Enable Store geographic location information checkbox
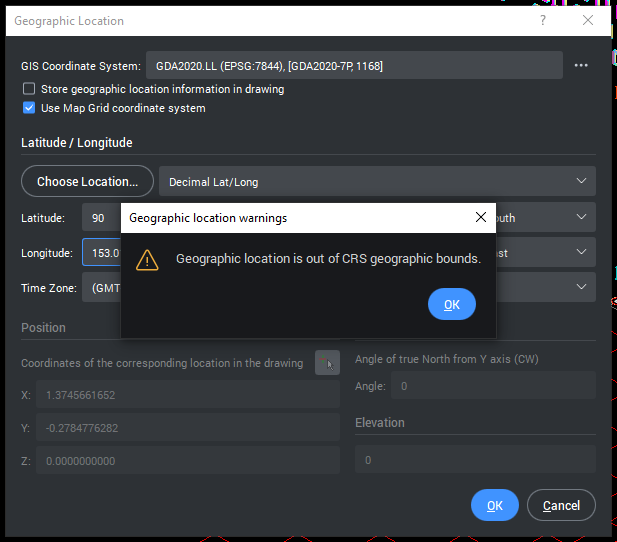 [29, 89]
